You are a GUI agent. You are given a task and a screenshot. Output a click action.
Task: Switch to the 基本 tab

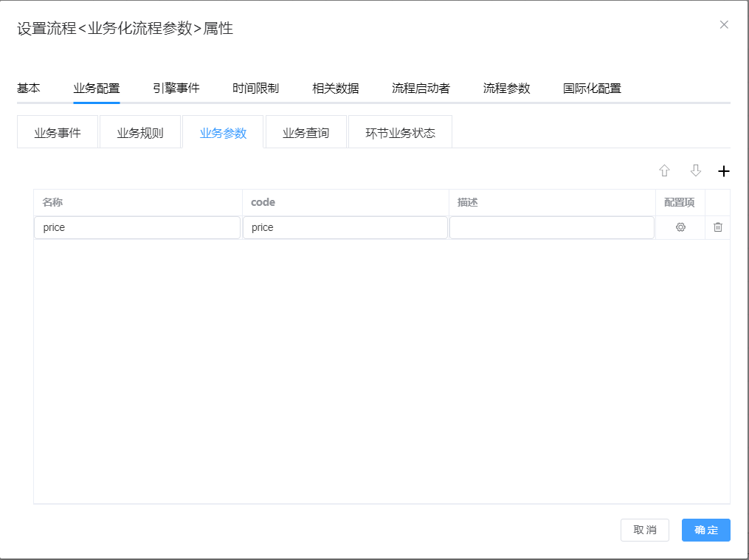(28, 88)
